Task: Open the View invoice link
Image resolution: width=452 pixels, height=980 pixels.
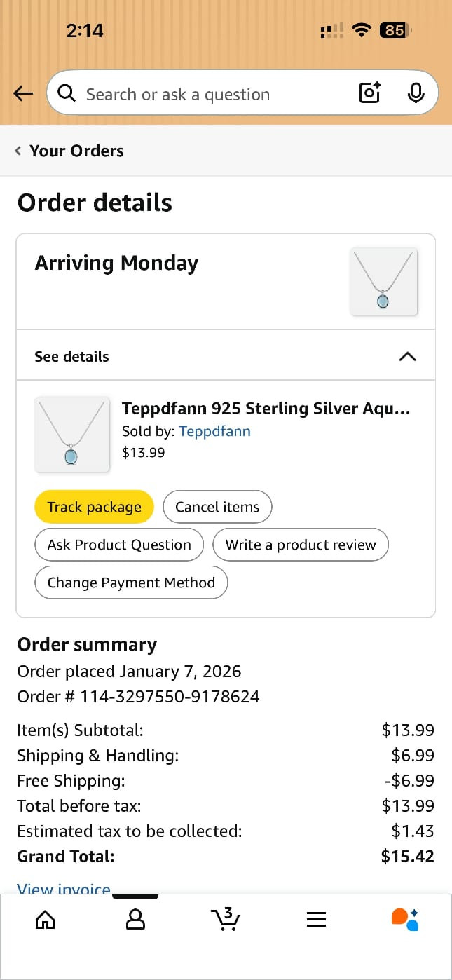Action: click(64, 889)
